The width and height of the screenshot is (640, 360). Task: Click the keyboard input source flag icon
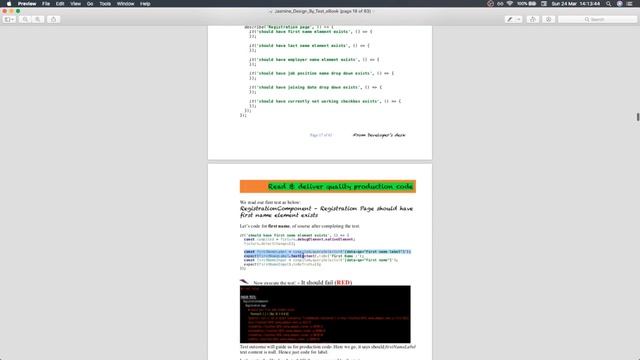pyautogui.click(x=544, y=4)
